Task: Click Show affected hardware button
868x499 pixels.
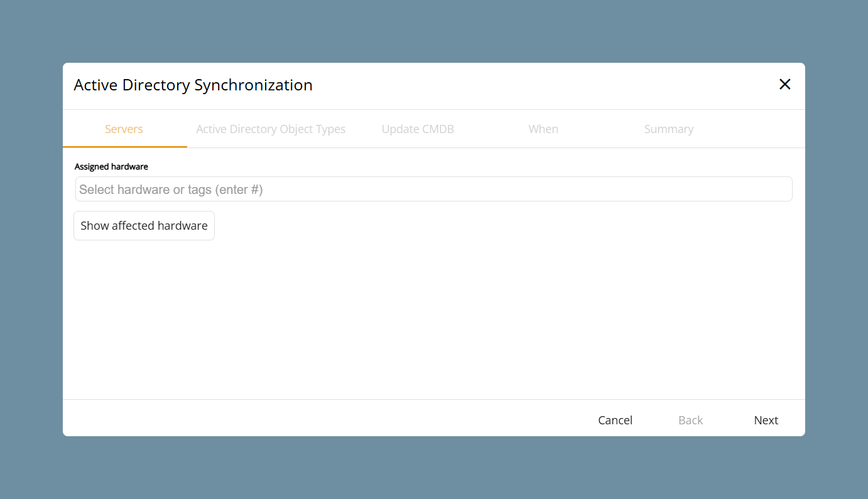Action: (144, 225)
